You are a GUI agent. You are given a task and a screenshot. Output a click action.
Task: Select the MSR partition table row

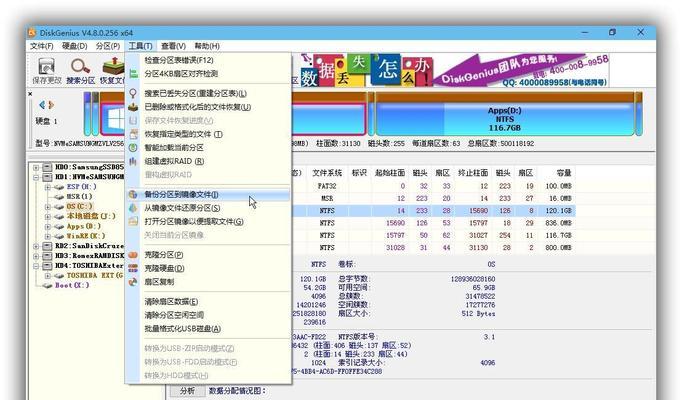pos(433,198)
